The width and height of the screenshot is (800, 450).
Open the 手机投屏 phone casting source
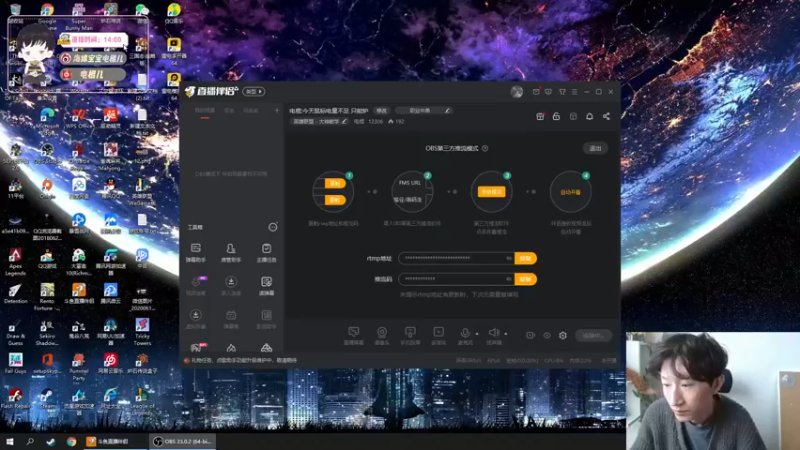click(410, 336)
